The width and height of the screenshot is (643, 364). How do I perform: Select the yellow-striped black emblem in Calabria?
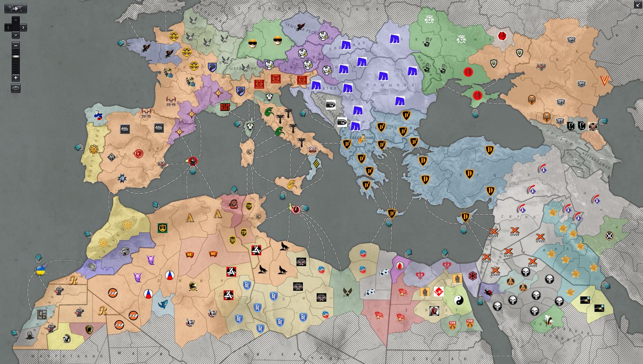coord(316,163)
